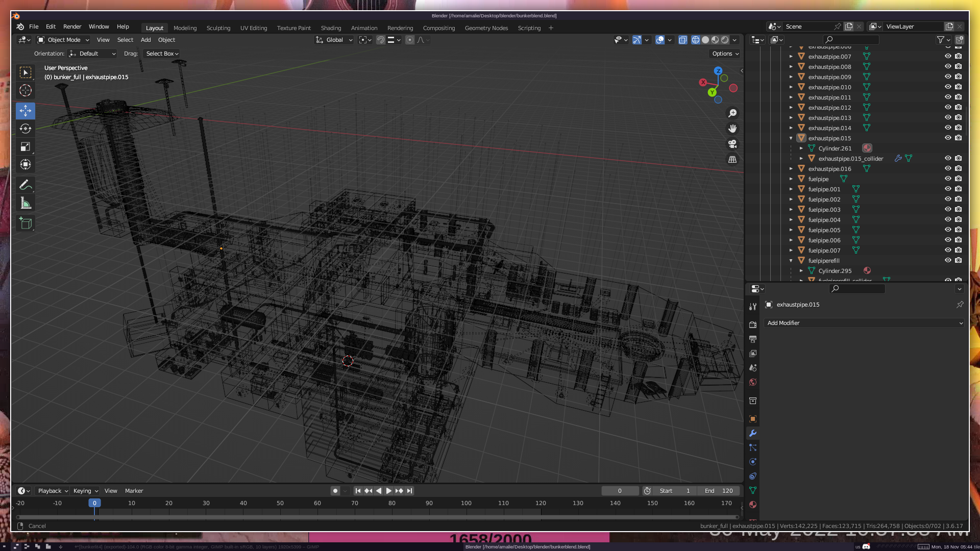The height and width of the screenshot is (551, 980).
Task: Activate the Measure tool
Action: tap(26, 204)
